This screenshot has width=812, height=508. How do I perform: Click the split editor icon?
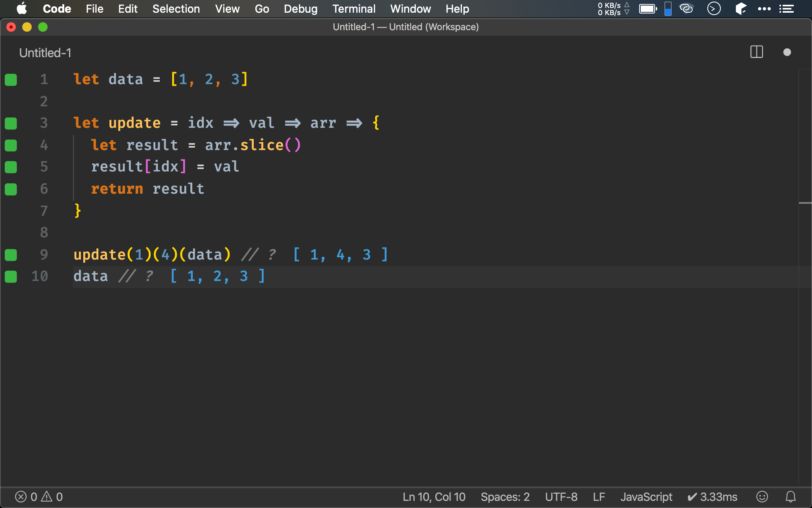click(x=756, y=52)
